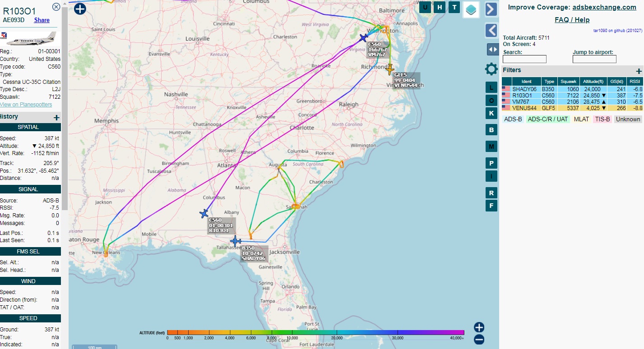Image resolution: width=644 pixels, height=349 pixels.
Task: Select the SHADY06 row in aircraft table
Action: pos(572,89)
